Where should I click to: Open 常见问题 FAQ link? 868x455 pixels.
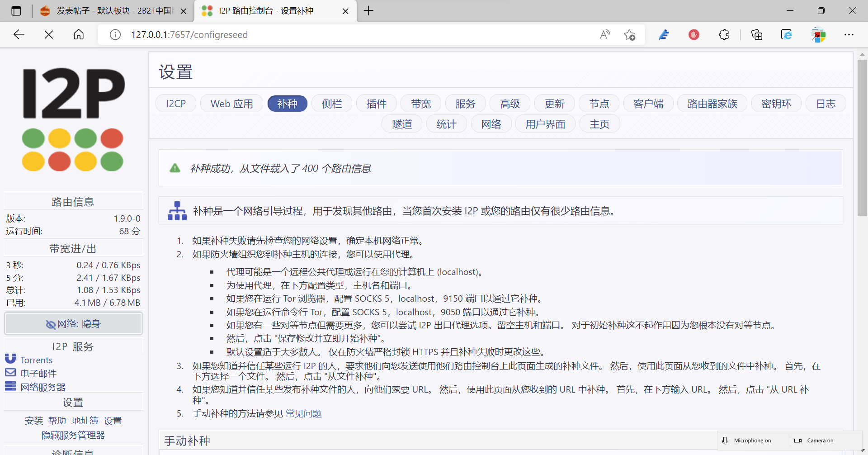pyautogui.click(x=303, y=413)
